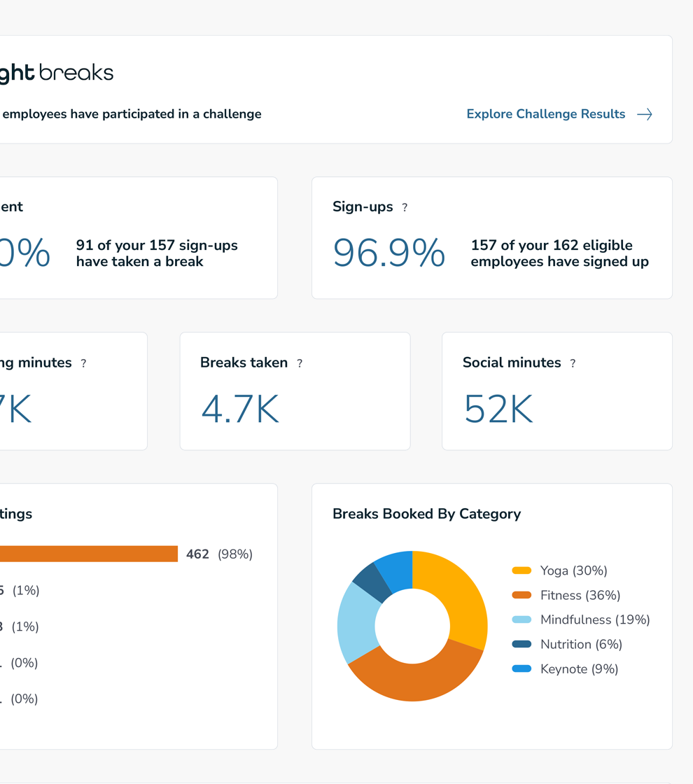
Task: Click the 4.7K breaks taken value
Action: (x=240, y=409)
